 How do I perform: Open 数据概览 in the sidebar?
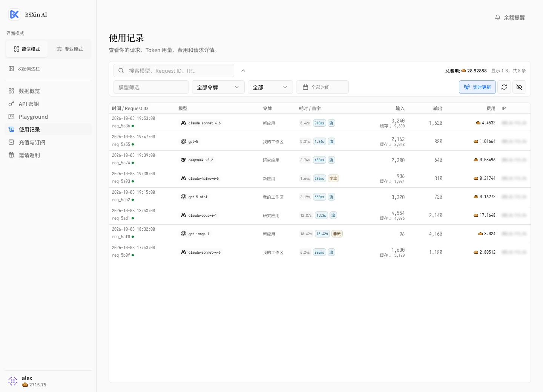pyautogui.click(x=48, y=91)
